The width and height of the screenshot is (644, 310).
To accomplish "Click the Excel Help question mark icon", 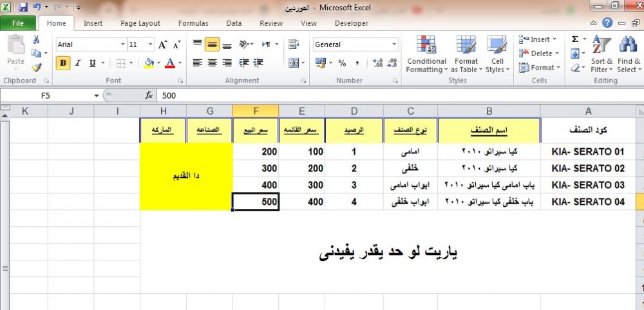I will point(607,23).
